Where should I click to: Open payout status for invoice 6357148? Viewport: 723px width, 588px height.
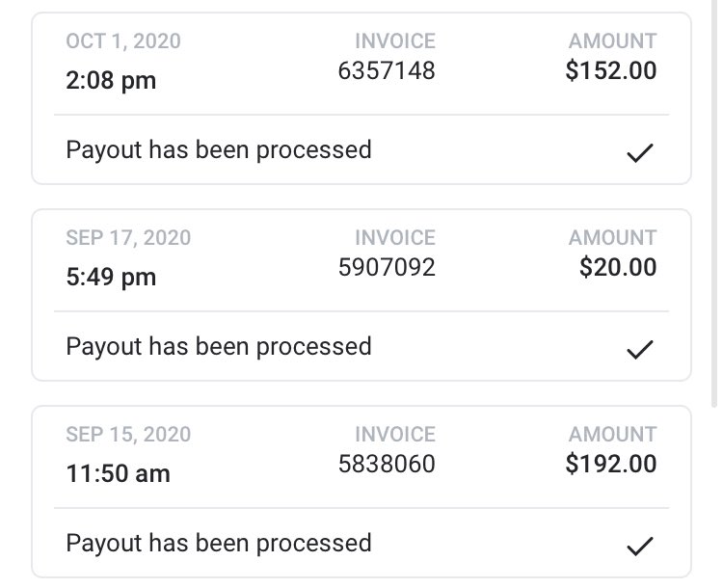point(219,150)
